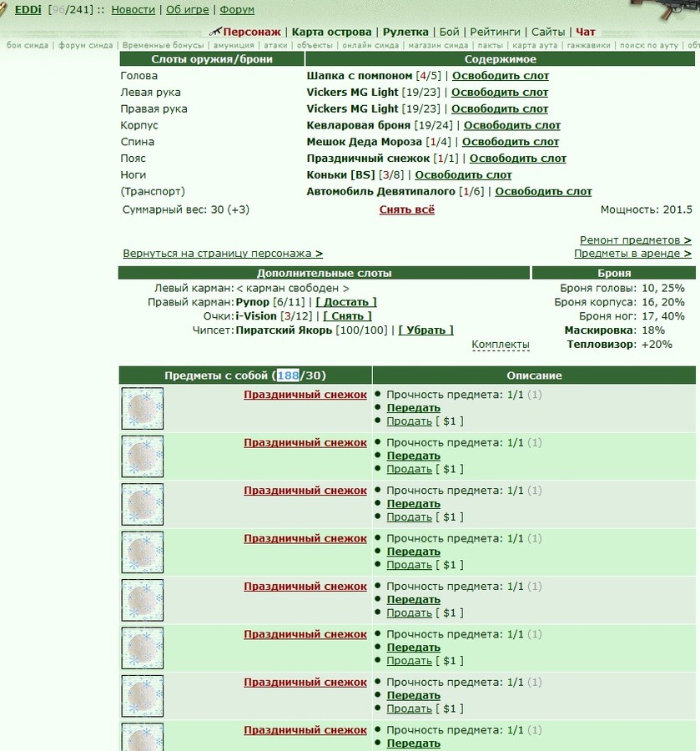Click Продать for the first snowball
The width and height of the screenshot is (700, 751).
(410, 421)
